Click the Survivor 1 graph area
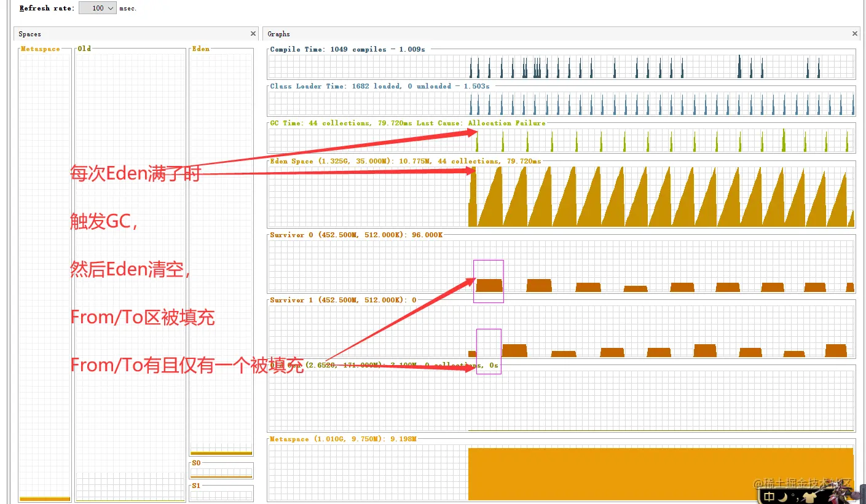 click(x=561, y=331)
